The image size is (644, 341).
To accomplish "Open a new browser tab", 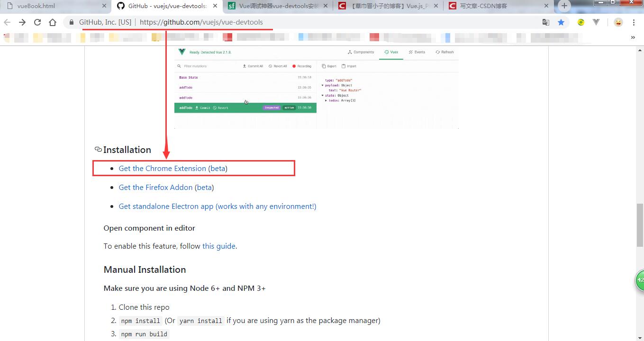I will click(x=564, y=6).
